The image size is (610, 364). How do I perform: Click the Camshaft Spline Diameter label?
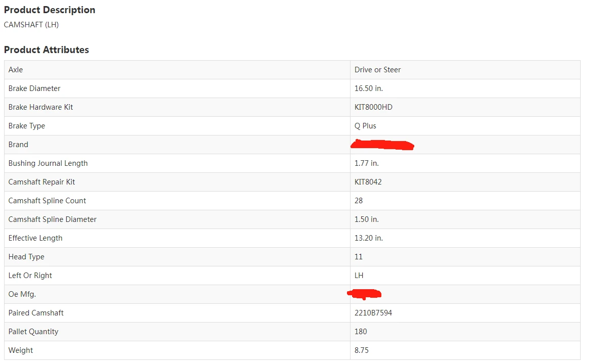[53, 219]
